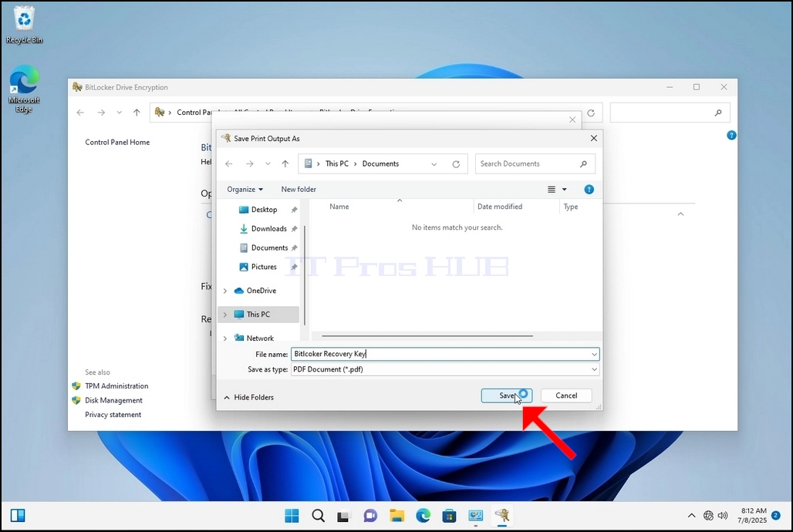The image size is (793, 532).
Task: Open Windows Start menu
Action: coord(292,516)
